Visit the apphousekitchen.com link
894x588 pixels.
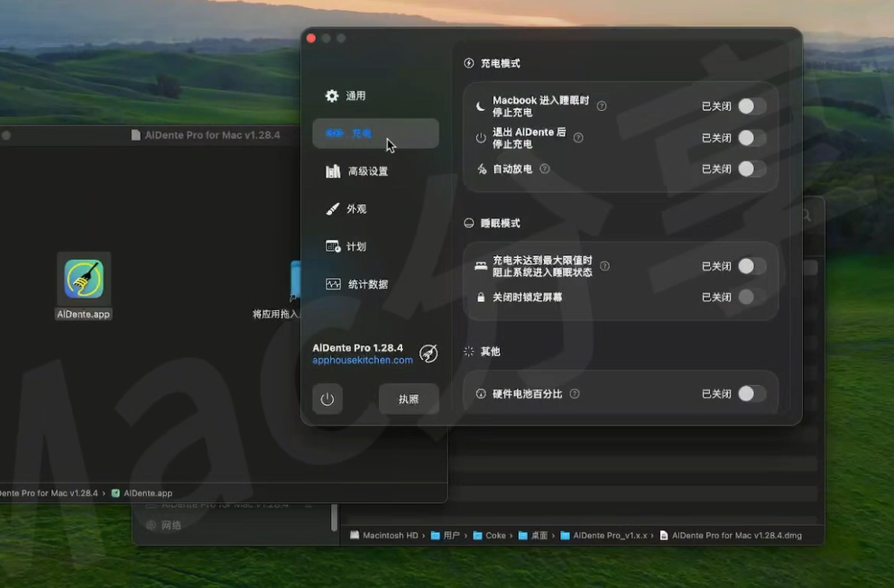pos(363,360)
